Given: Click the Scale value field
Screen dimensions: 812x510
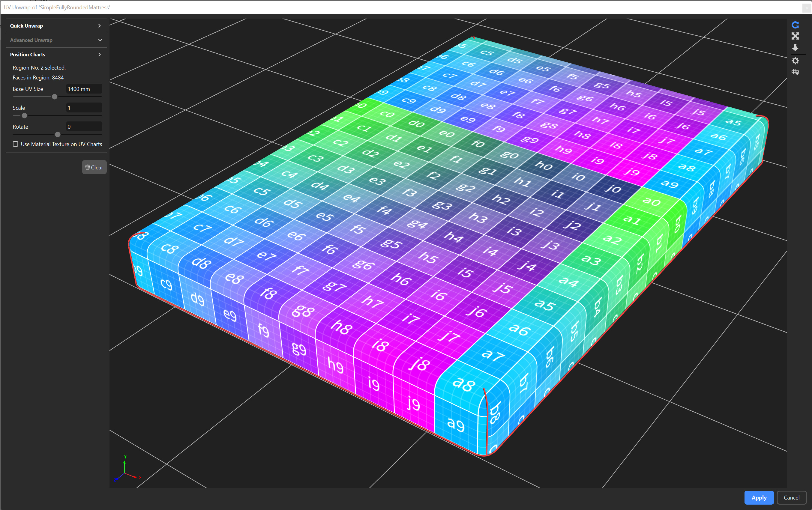Looking at the screenshot, I should 84,108.
